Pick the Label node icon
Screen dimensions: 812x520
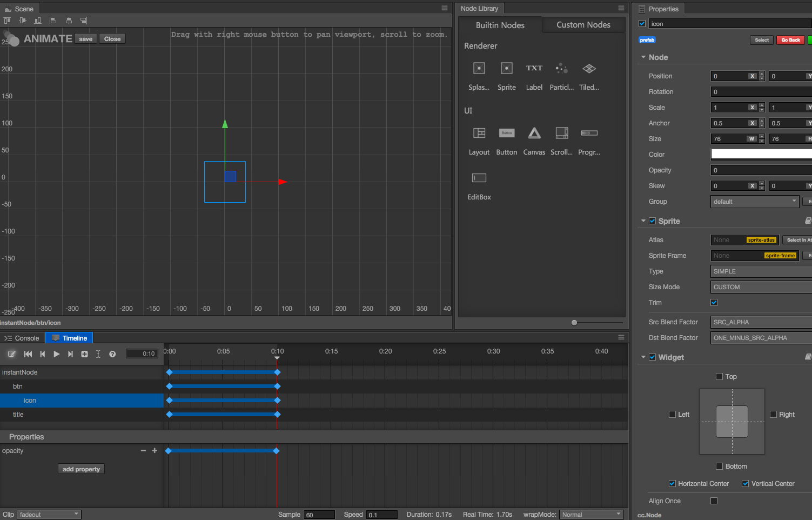(534, 69)
